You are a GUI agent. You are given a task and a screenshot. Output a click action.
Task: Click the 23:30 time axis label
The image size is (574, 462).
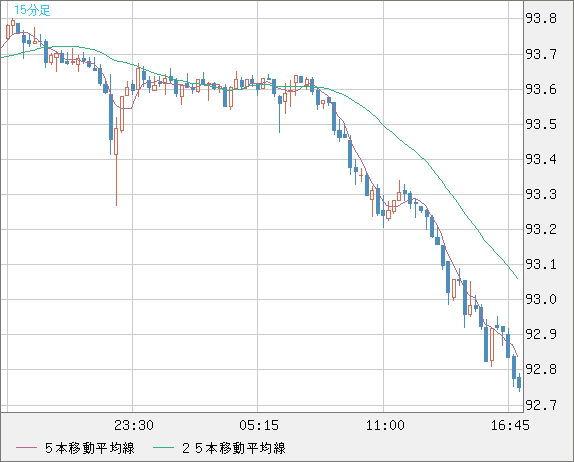(134, 425)
